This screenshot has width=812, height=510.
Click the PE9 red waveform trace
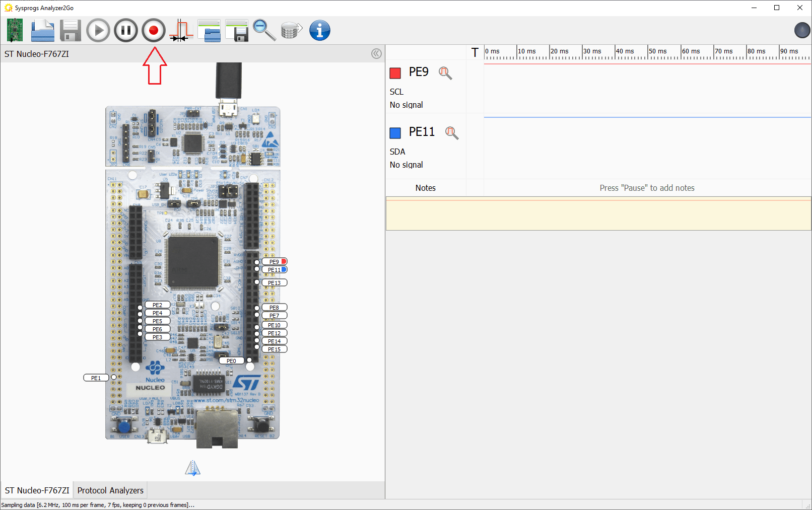[x=647, y=64]
